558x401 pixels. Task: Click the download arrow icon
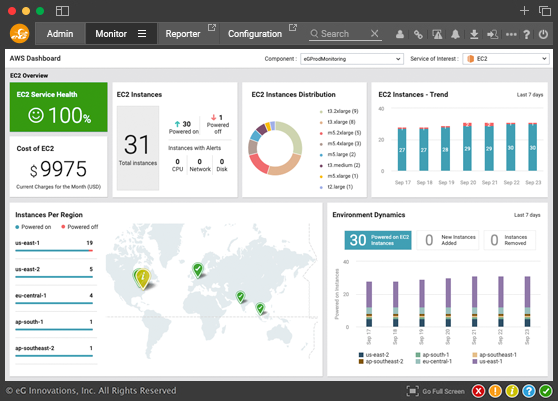[x=474, y=34]
